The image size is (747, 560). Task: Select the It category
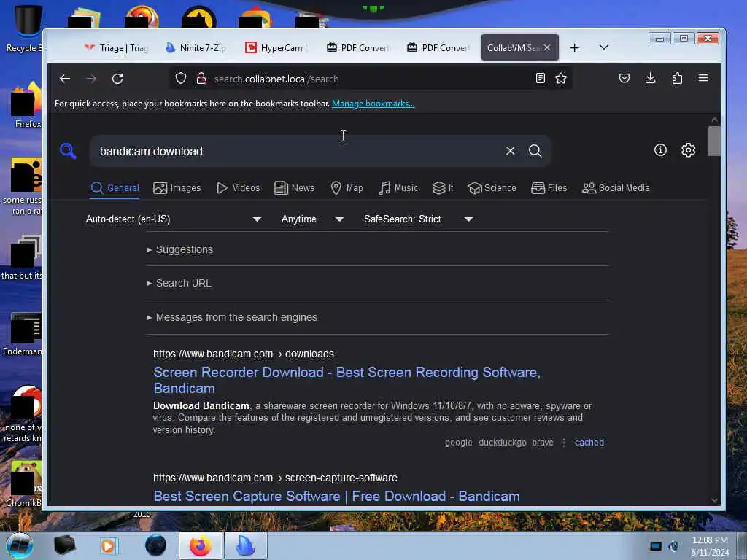(x=443, y=187)
